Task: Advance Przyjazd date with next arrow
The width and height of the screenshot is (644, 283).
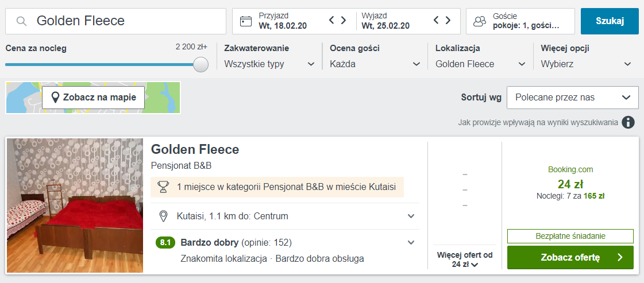Action: coord(344,20)
